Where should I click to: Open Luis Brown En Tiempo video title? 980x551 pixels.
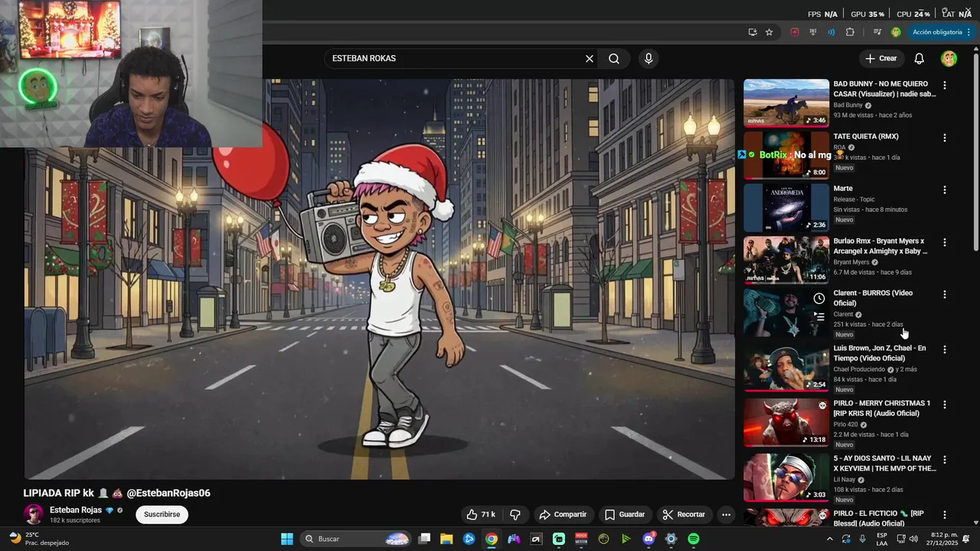pyautogui.click(x=880, y=353)
